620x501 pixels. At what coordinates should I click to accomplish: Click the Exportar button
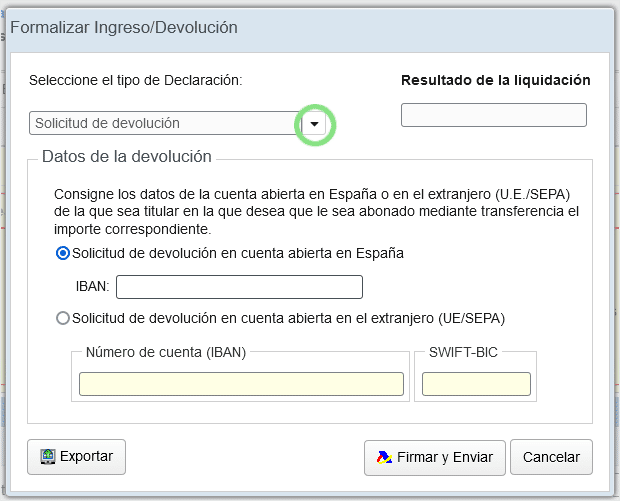coord(76,457)
